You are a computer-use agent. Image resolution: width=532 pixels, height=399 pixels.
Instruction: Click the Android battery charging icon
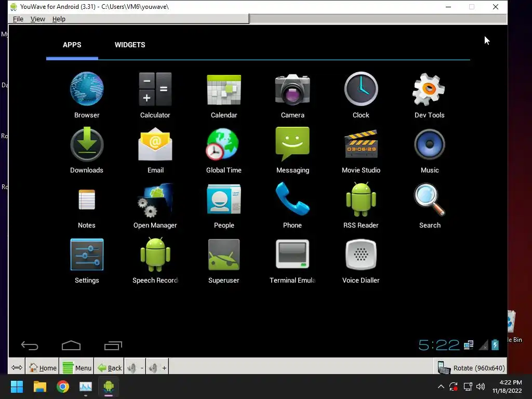pyautogui.click(x=495, y=345)
